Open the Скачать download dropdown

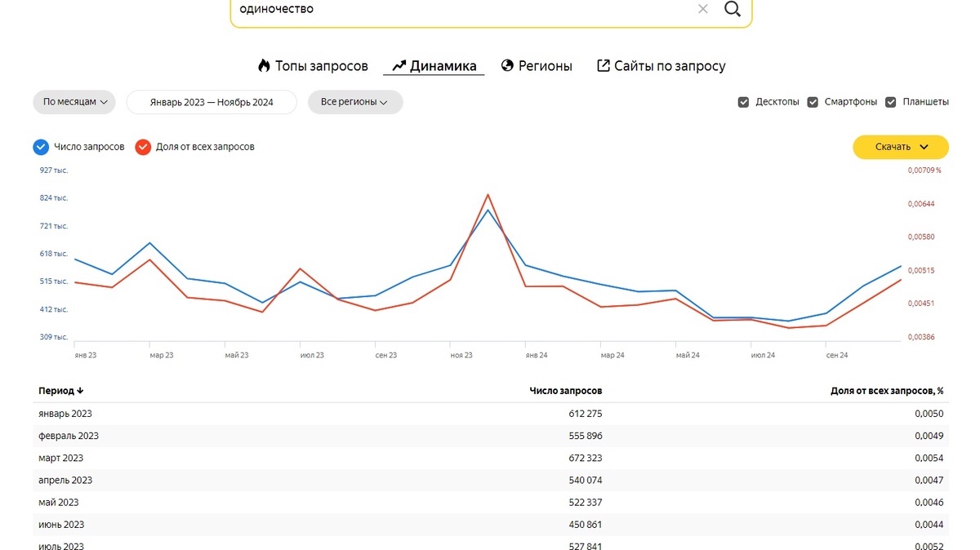(901, 147)
